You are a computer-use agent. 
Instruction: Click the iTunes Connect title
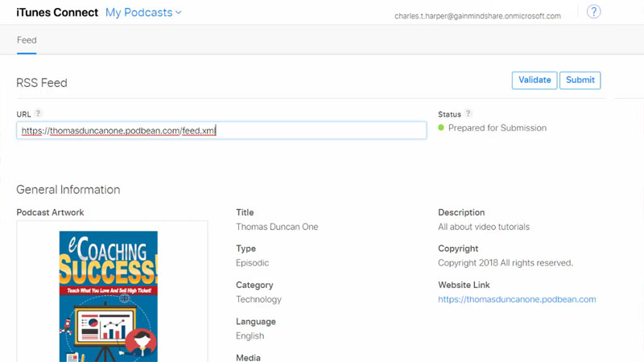tap(57, 12)
